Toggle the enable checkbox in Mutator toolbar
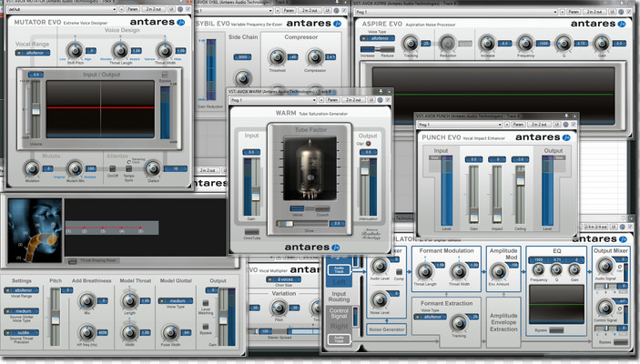The width and height of the screenshot is (640, 364). pyautogui.click(x=188, y=9)
